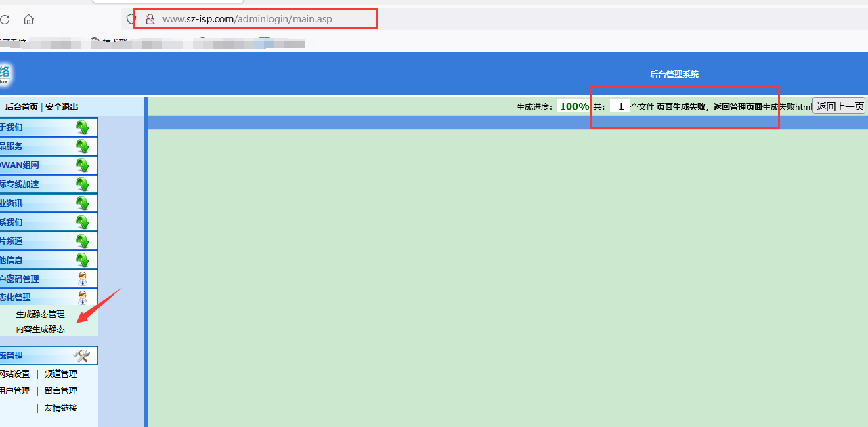Expand the 行业资讯 menu section

point(82,203)
